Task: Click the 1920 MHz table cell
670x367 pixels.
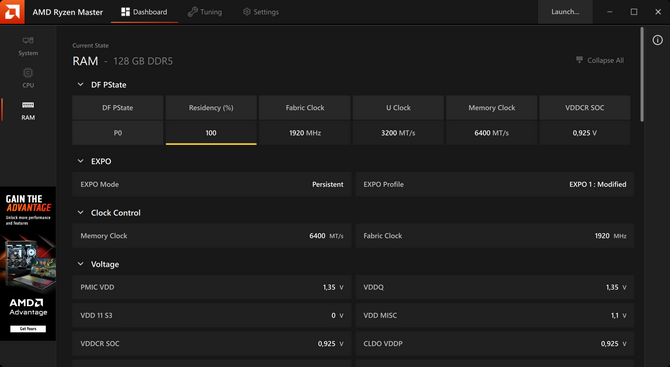Action: (305, 133)
